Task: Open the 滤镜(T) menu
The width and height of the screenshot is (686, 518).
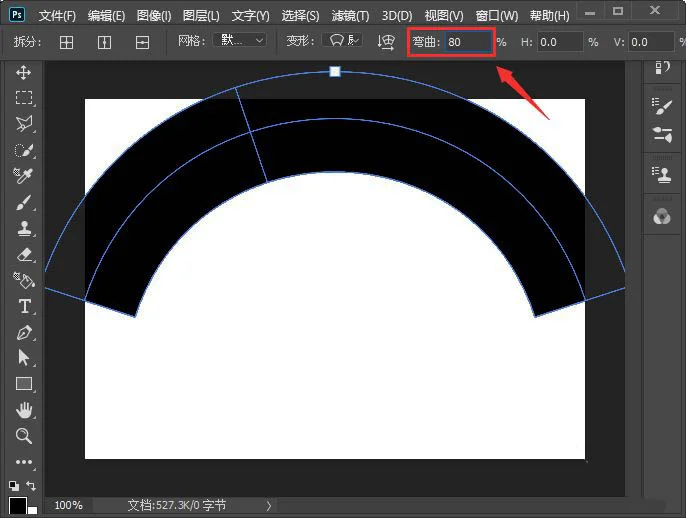Action: 349,16
